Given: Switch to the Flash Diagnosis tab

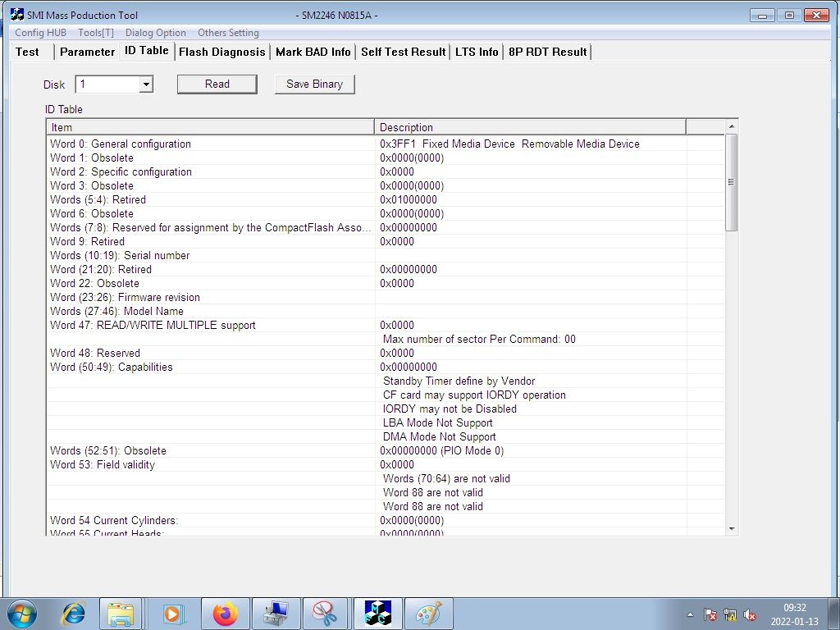Looking at the screenshot, I should click(x=222, y=52).
